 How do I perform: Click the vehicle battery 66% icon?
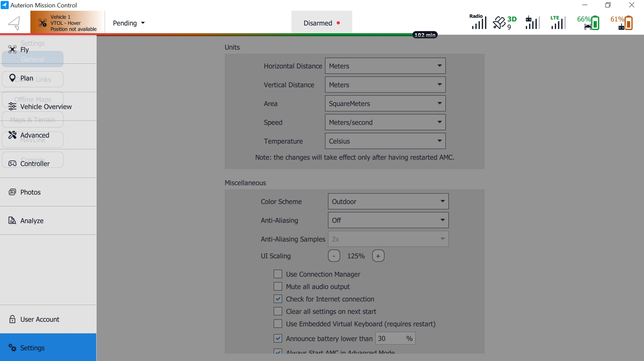click(589, 22)
